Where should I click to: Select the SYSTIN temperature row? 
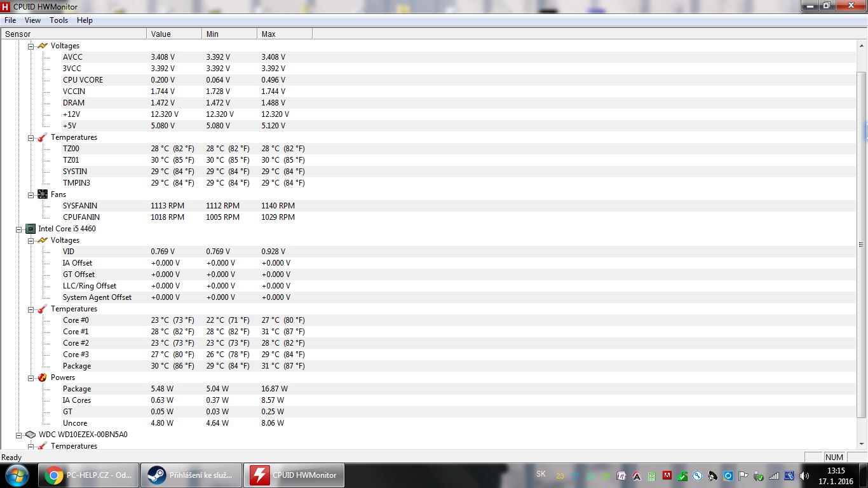pos(429,172)
